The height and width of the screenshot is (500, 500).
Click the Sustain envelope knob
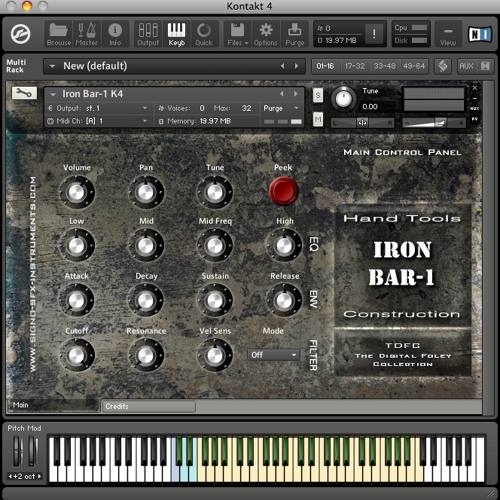215,301
